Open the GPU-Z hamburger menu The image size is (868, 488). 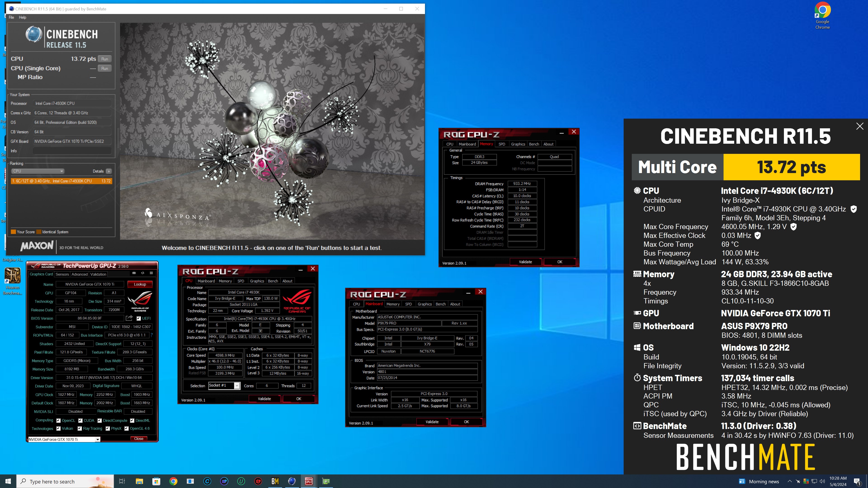click(x=151, y=273)
